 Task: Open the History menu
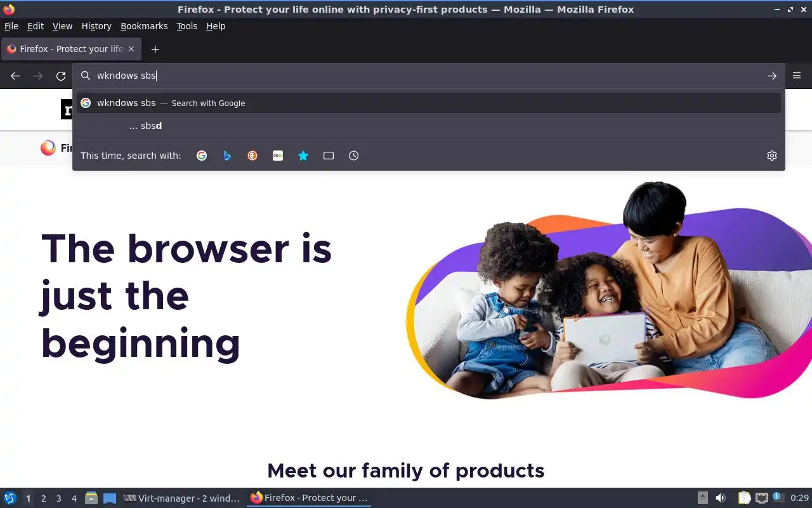tap(96, 26)
